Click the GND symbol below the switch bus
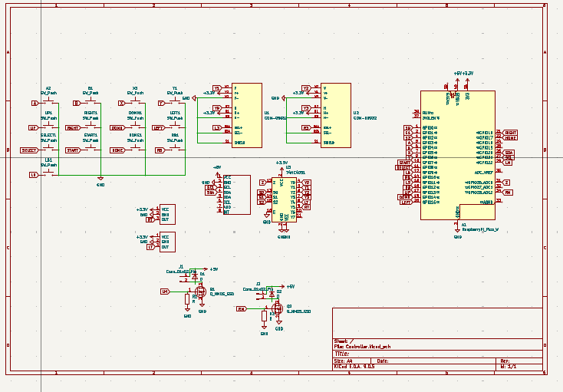This screenshot has height=392, width=563. (x=100, y=179)
